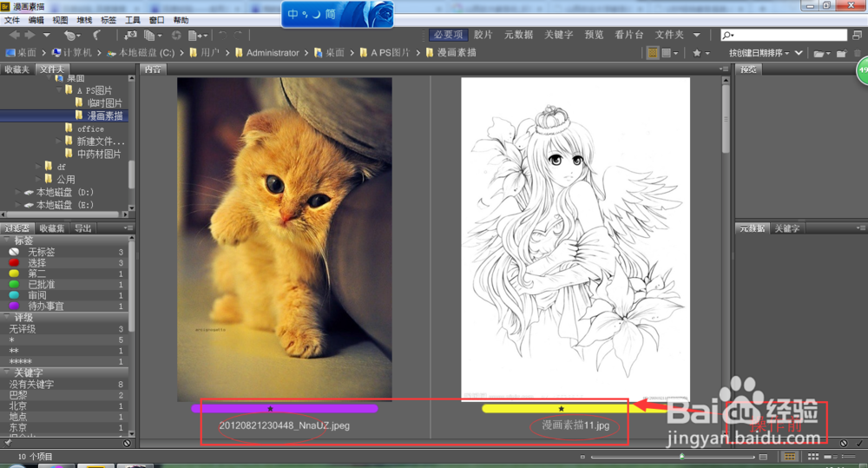Toggle the green 已批准 label filter
This screenshot has width=868, height=468.
64,285
